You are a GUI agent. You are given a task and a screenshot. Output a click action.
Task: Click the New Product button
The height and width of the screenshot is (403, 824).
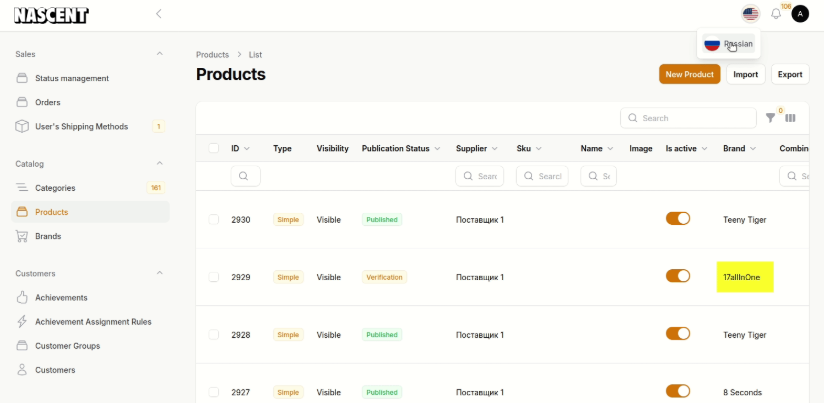point(689,74)
